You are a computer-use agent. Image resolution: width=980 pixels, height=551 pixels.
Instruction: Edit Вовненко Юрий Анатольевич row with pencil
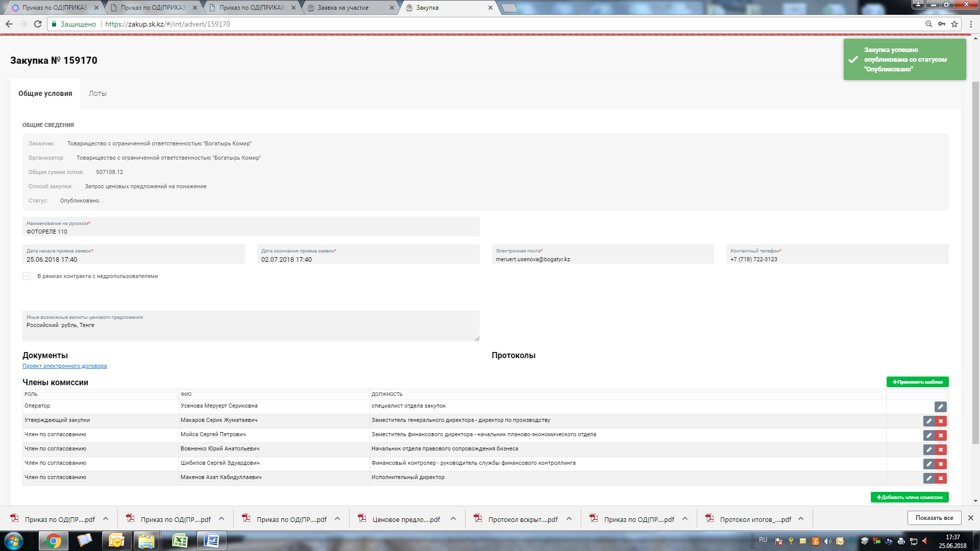pos(929,449)
